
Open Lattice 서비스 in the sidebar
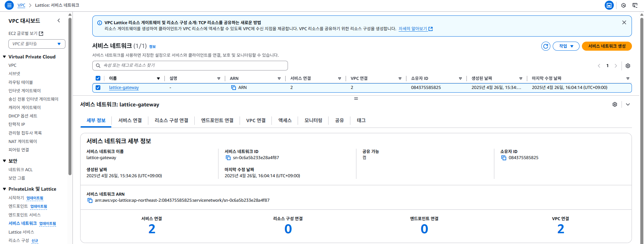21,232
